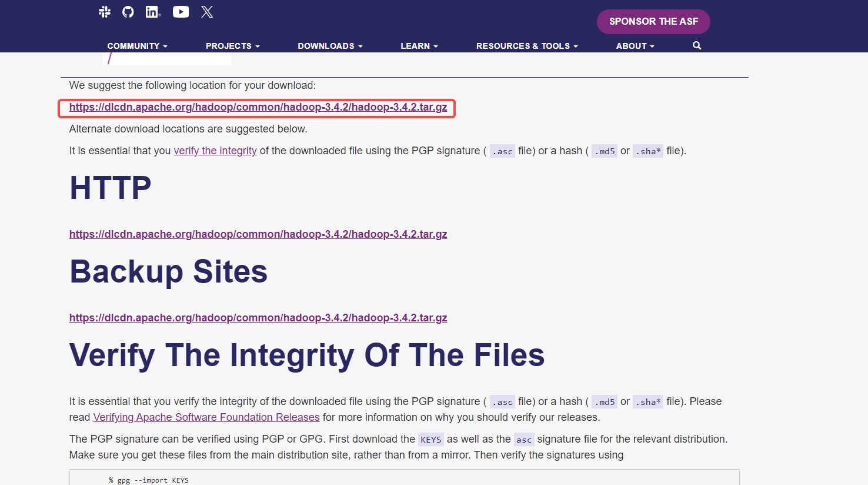
Task: Follow the "verify the integrity" link
Action: pos(215,151)
